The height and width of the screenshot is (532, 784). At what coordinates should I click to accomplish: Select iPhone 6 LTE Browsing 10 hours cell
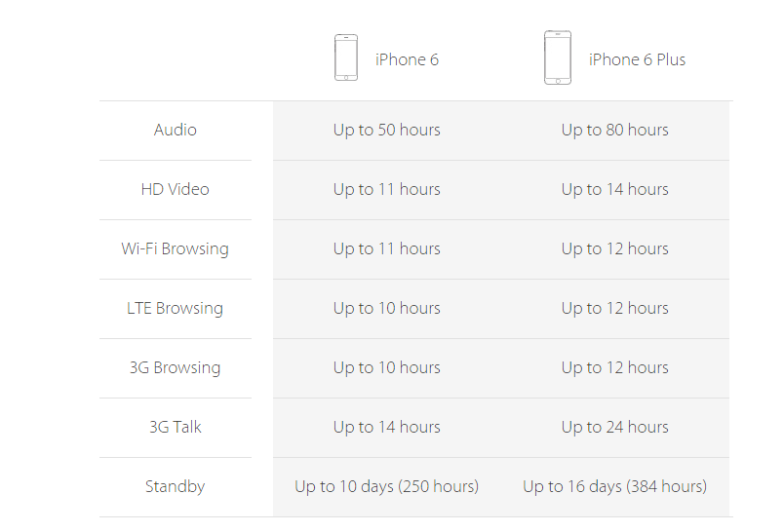pos(387,308)
